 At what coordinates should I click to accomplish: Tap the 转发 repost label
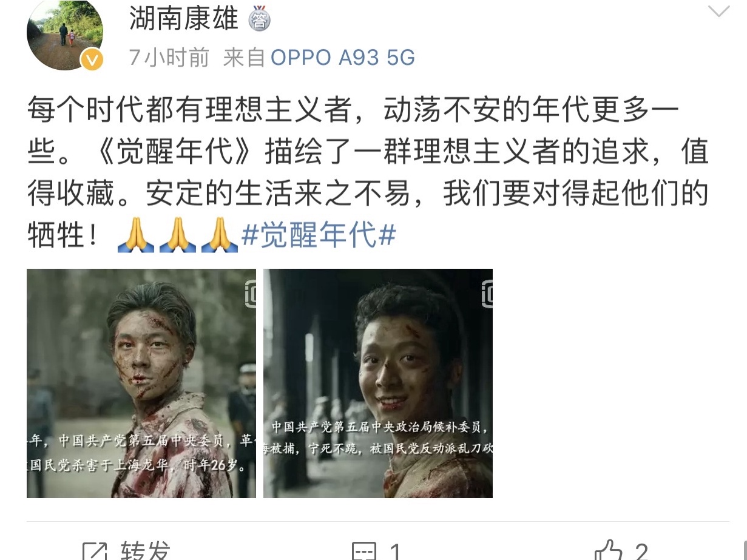145,551
